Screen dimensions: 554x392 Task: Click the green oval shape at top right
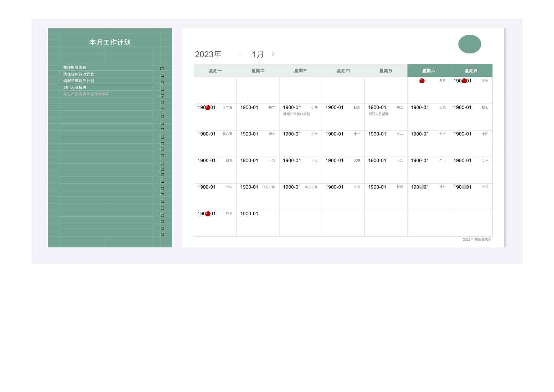[470, 44]
